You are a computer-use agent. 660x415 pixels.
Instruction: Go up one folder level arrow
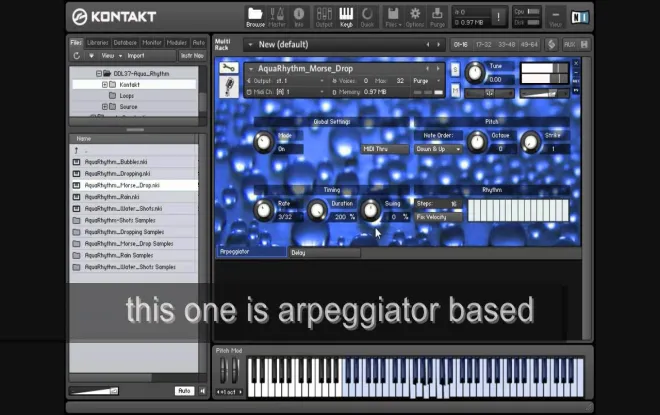point(77,150)
